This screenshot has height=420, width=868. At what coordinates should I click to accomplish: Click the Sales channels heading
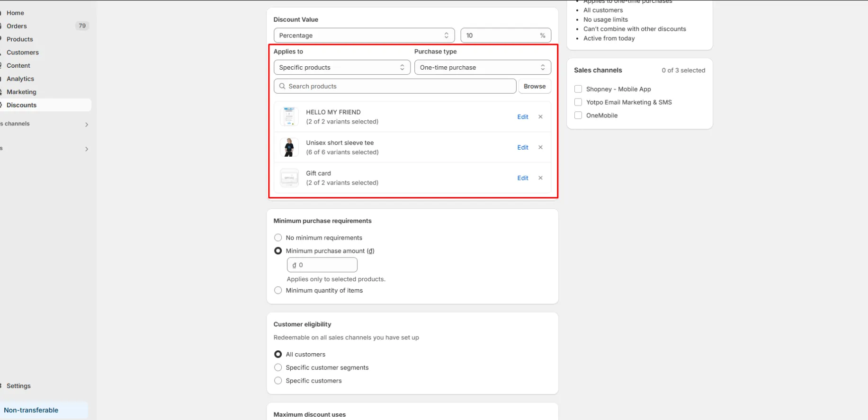point(598,70)
